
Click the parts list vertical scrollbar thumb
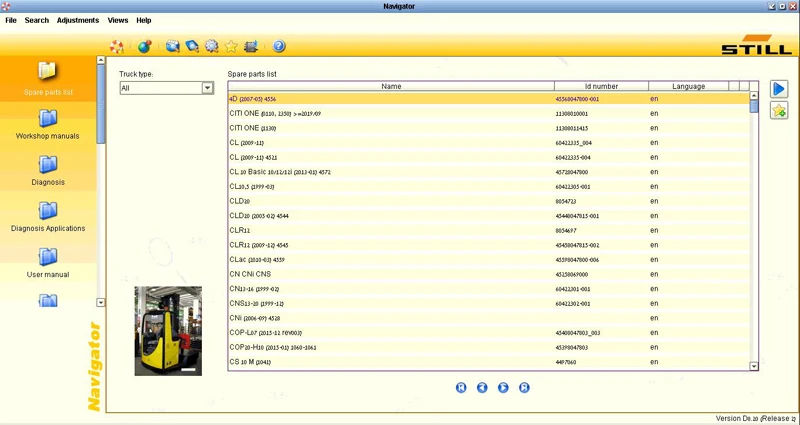(754, 106)
